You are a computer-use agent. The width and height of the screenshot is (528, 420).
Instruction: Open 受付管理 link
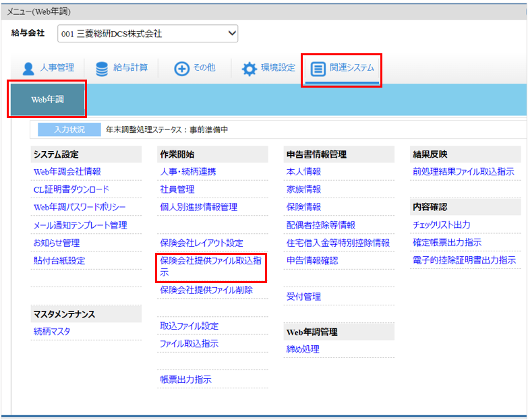(303, 297)
